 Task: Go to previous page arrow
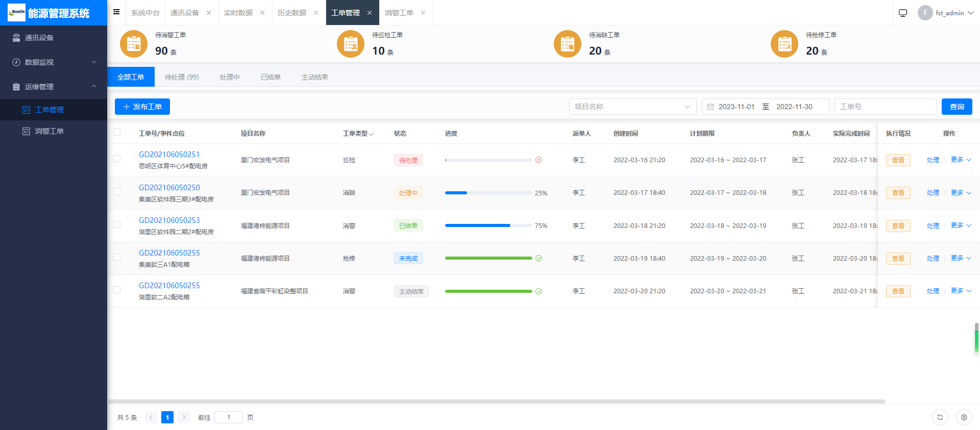click(x=151, y=417)
